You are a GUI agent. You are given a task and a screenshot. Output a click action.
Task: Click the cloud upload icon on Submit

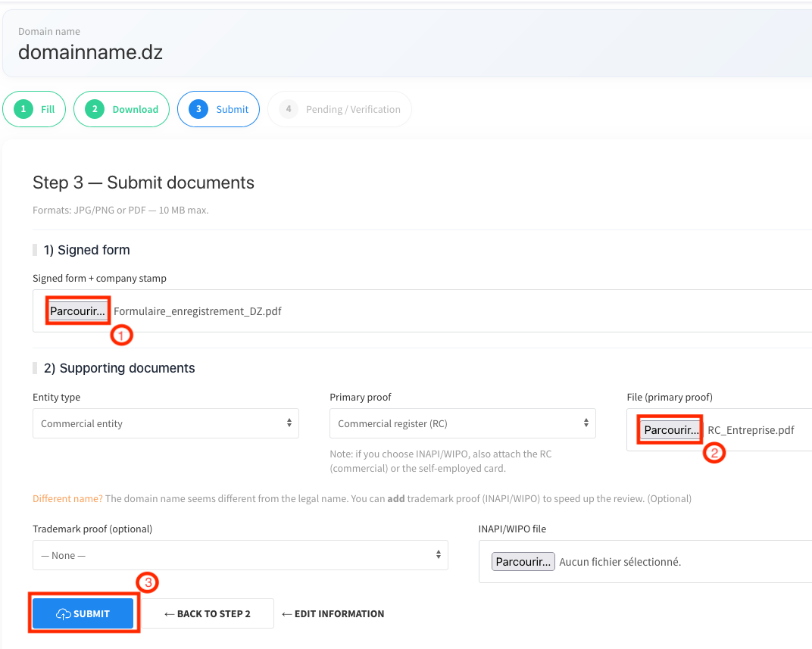[64, 614]
